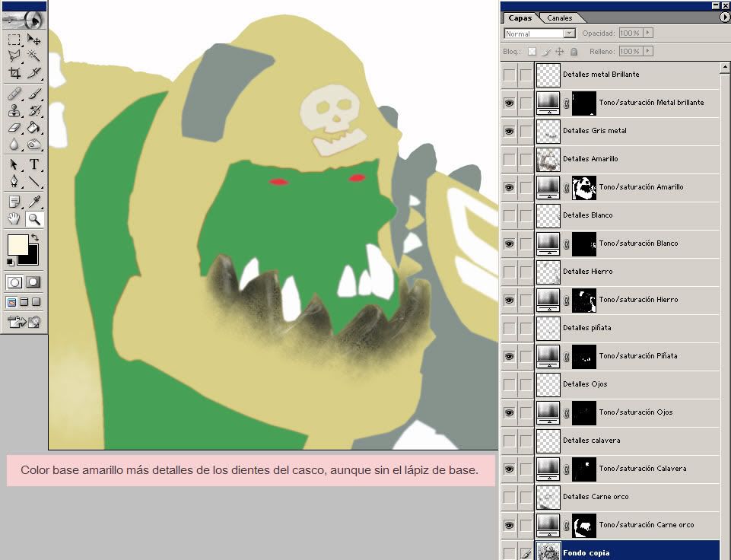Toggle lock image pixels brush icon
Screen dimensions: 731x560
pyautogui.click(x=546, y=52)
